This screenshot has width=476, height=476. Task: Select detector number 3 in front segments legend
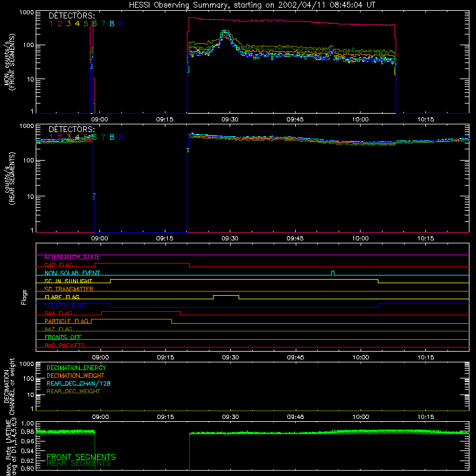68,24
